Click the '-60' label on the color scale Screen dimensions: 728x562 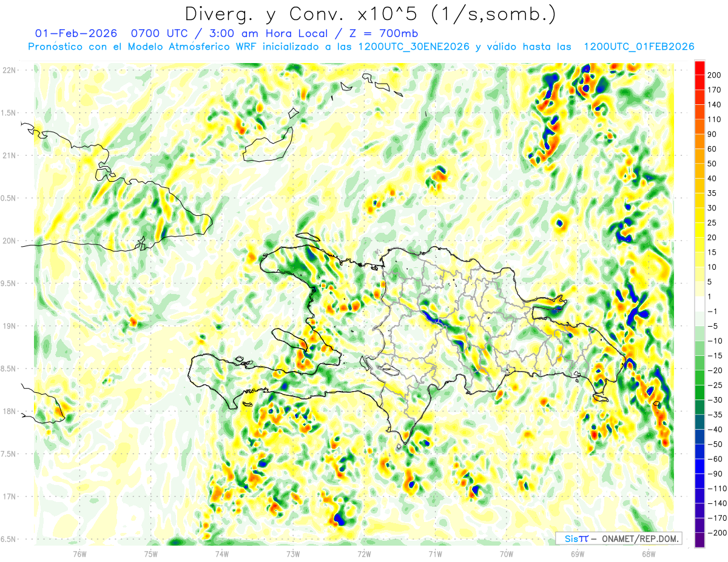tap(716, 459)
